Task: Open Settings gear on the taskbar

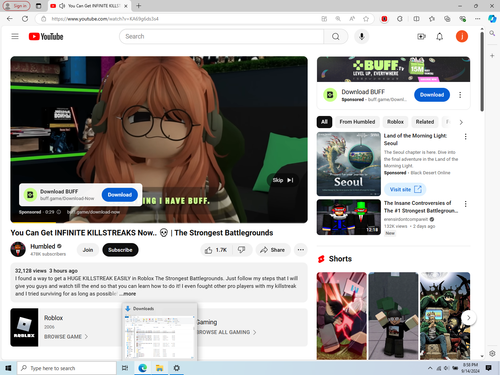Action: (176, 368)
